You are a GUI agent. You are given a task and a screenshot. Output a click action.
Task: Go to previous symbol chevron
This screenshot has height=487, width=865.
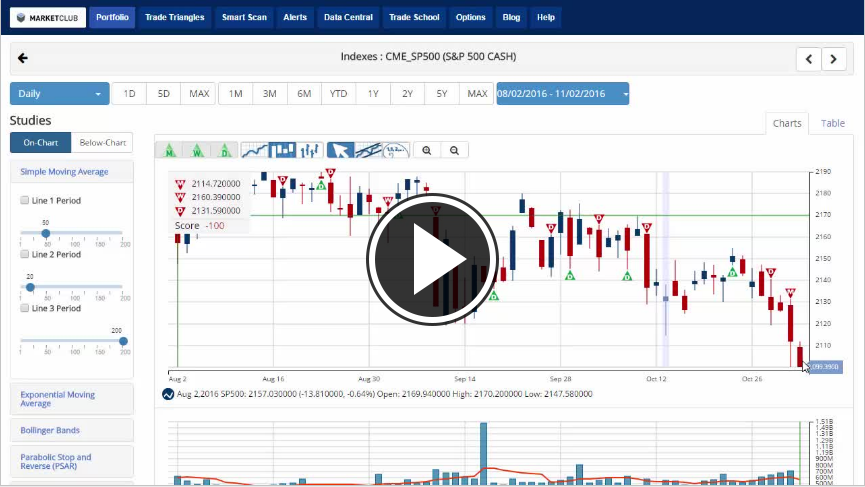(x=809, y=58)
